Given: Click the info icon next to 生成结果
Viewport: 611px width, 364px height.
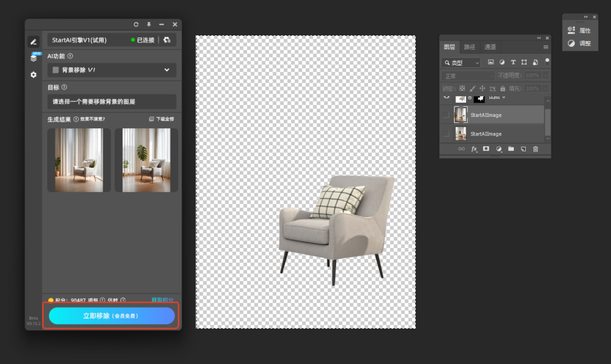Looking at the screenshot, I should [x=76, y=119].
